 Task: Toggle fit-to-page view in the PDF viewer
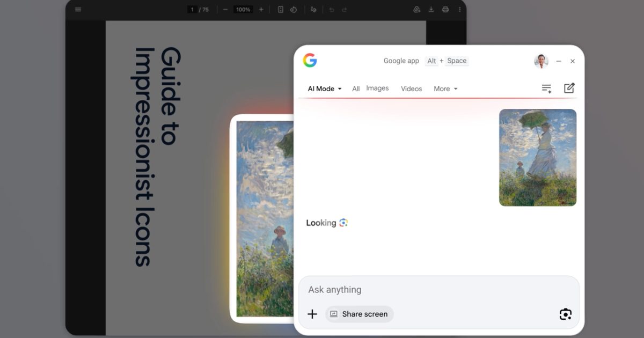tap(280, 9)
